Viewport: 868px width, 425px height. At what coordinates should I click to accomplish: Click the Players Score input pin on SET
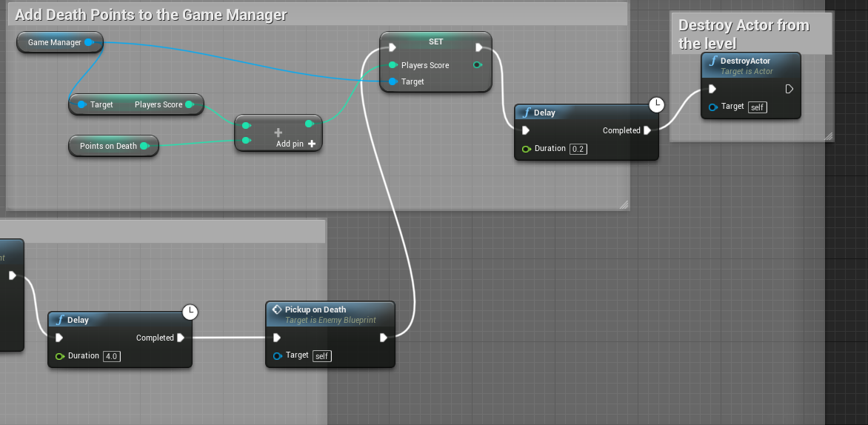[393, 65]
